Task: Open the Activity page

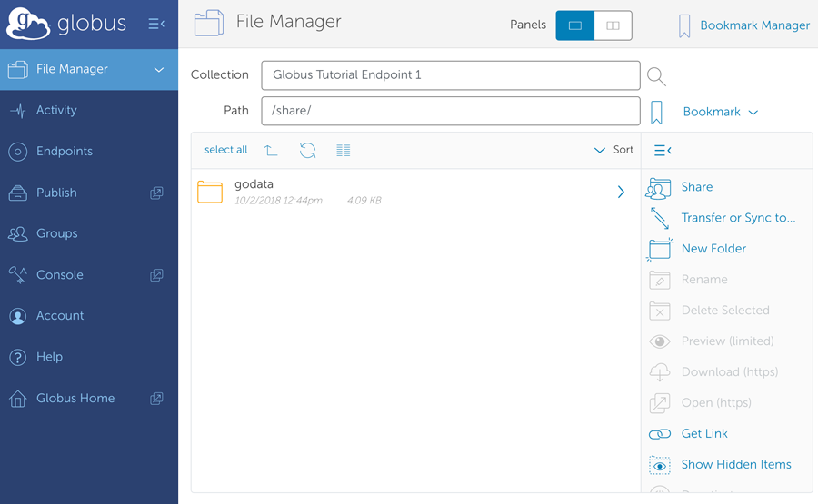Action: click(56, 110)
